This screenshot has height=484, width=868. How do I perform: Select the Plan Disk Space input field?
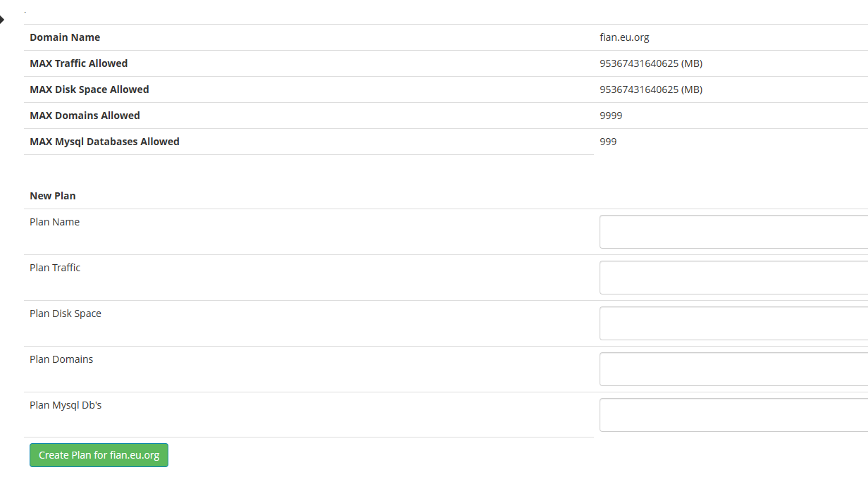pyautogui.click(x=733, y=323)
